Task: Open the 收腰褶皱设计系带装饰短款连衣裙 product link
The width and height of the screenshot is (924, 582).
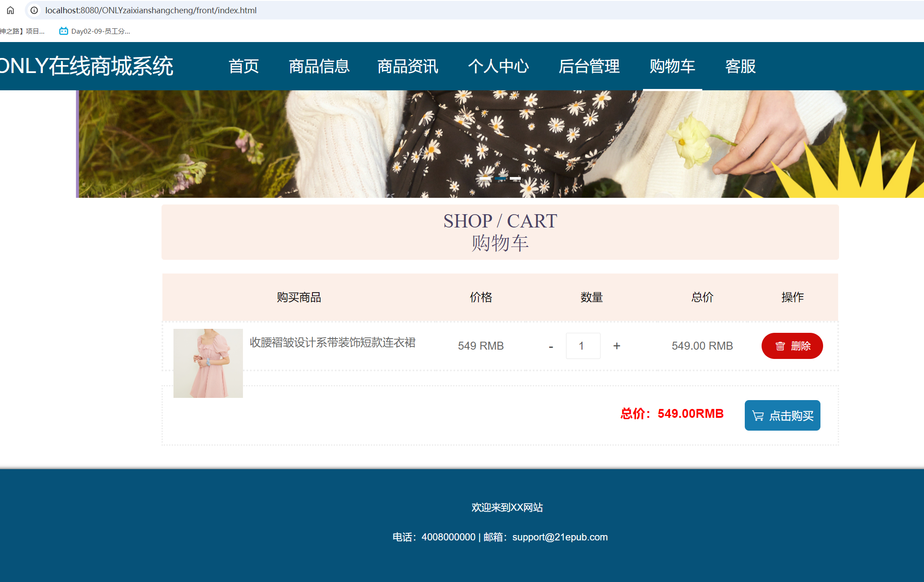Action: pos(332,343)
